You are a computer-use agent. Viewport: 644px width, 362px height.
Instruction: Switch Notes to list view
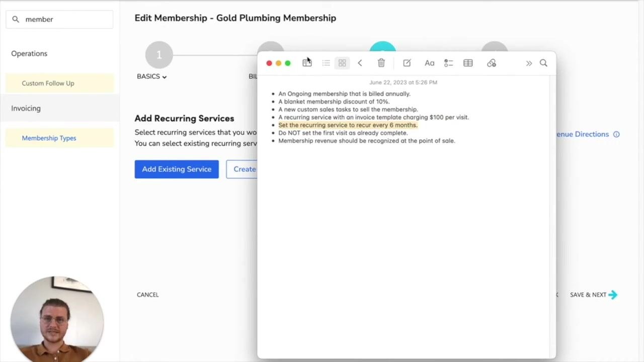(x=326, y=63)
